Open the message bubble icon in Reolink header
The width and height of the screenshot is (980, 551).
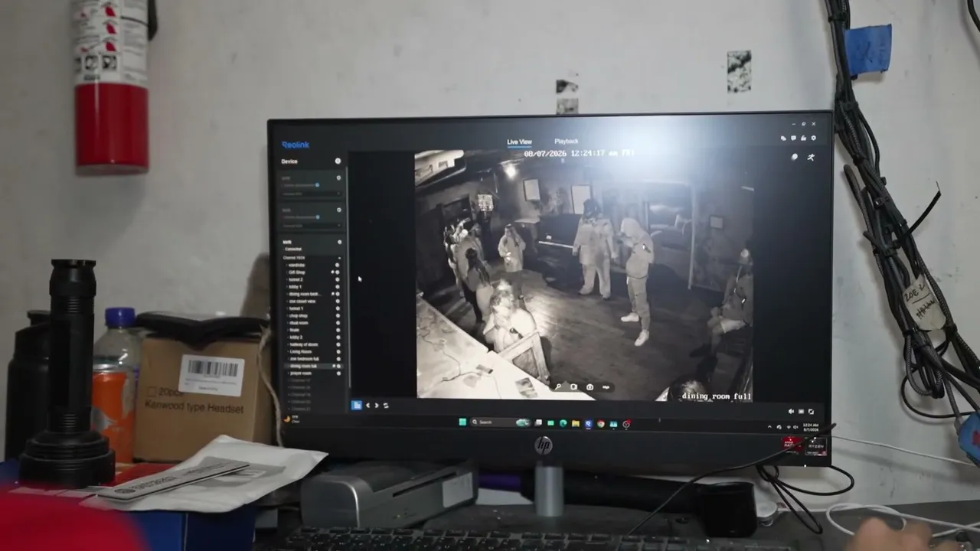coord(793,139)
